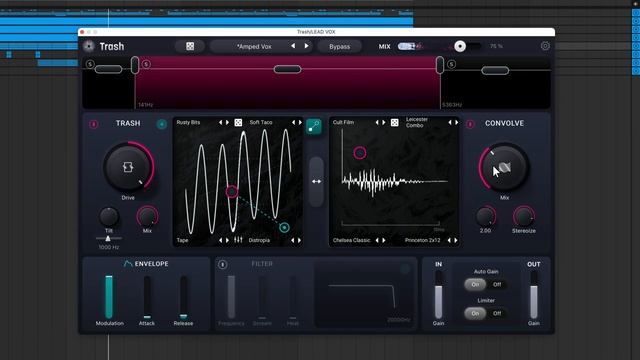Turn Limiter On

pyautogui.click(x=475, y=313)
